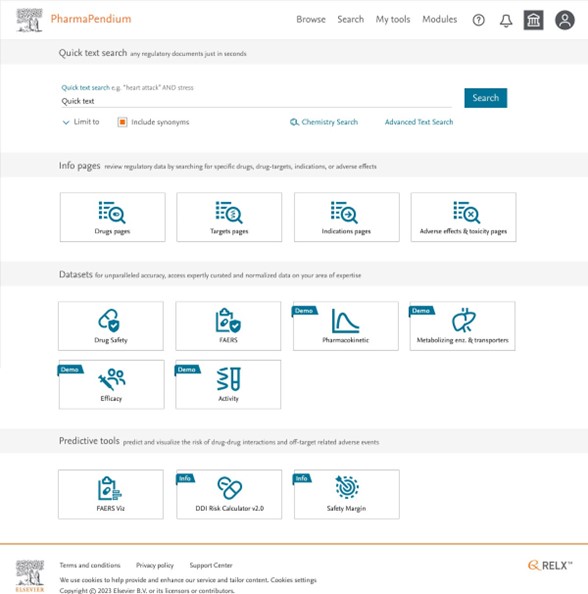Open the Browse menu
This screenshot has height=594, width=588.
click(x=311, y=19)
